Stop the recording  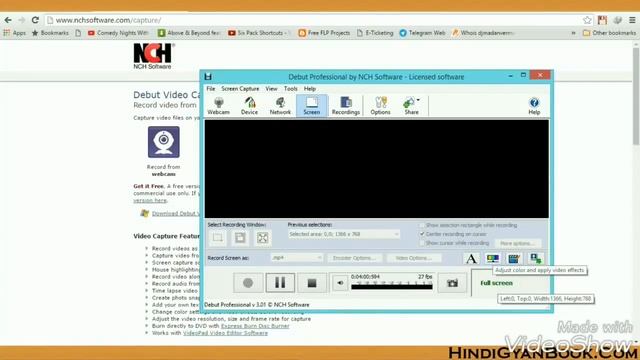click(312, 283)
